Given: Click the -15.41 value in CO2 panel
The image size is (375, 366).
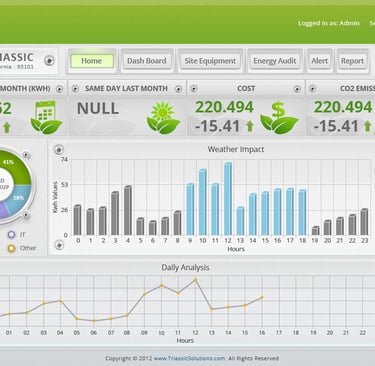Looking at the screenshot, I should click(336, 126).
